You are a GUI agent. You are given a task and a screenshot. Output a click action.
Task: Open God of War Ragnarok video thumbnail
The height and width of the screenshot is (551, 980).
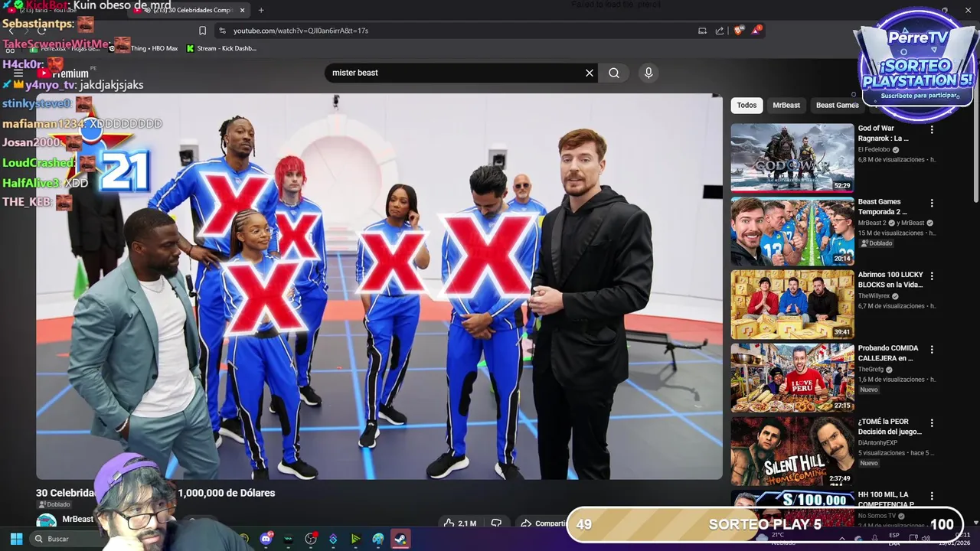point(792,158)
